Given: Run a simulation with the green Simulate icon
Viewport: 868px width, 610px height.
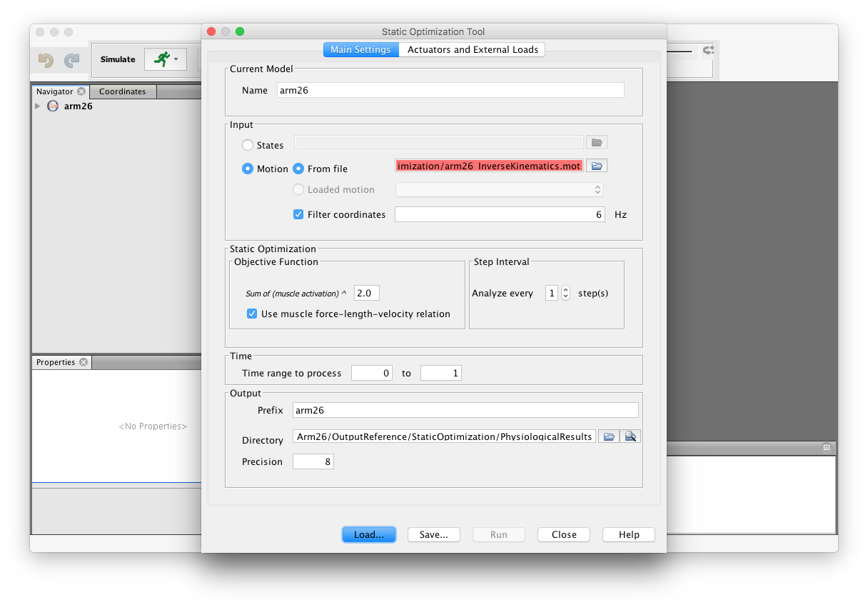Looking at the screenshot, I should pos(161,59).
